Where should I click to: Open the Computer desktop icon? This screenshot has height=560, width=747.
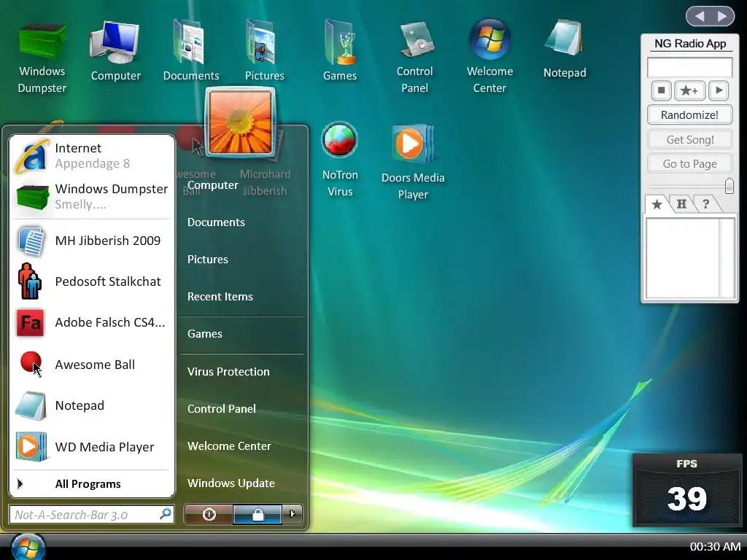click(116, 52)
